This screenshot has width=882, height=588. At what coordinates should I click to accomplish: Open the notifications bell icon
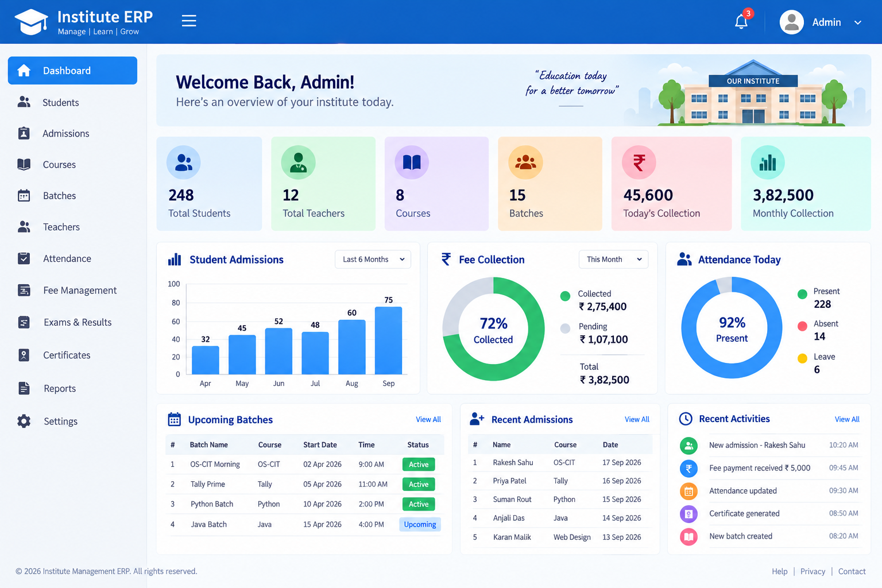tap(741, 22)
